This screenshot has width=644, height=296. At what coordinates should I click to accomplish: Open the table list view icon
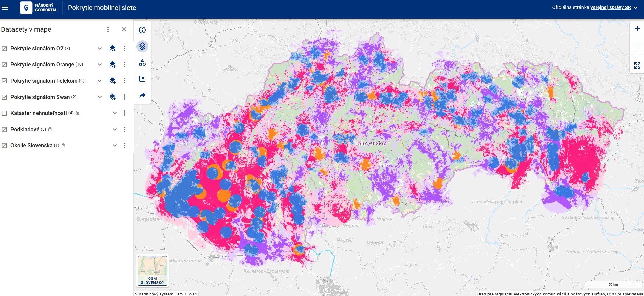pos(142,79)
